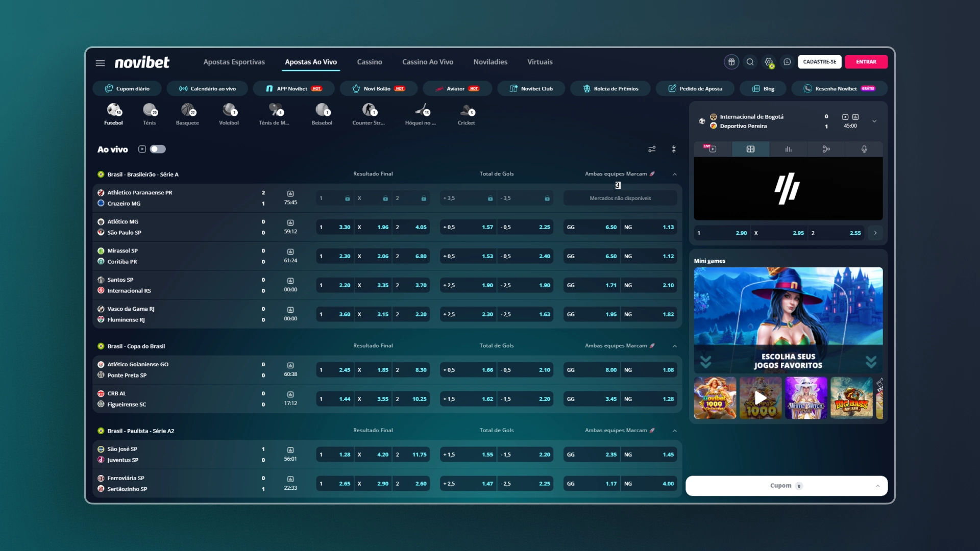980x551 pixels.
Task: Expand the Cupom bet slip panel
Action: (x=787, y=486)
